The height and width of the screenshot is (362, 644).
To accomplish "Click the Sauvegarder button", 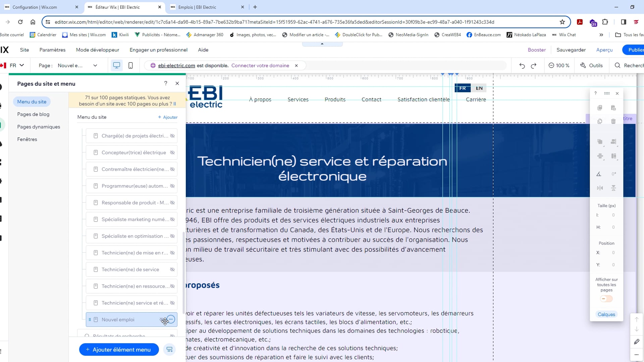I will pos(571,50).
